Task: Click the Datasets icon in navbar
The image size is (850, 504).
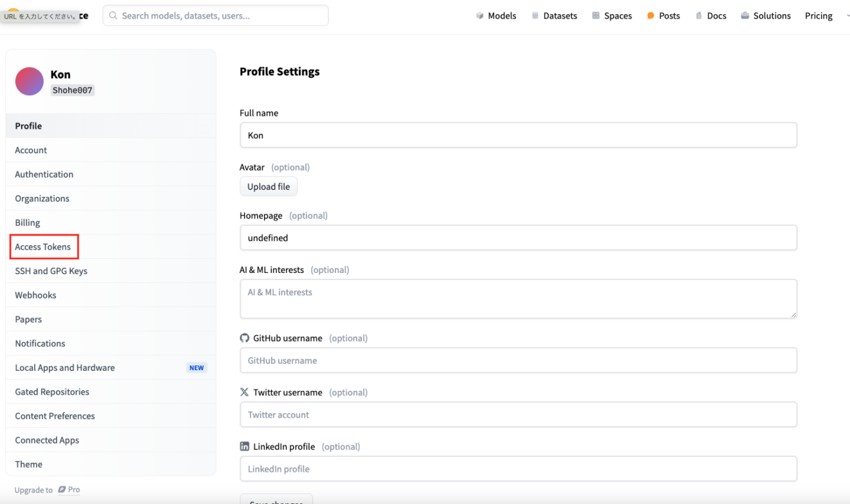Action: click(x=535, y=16)
